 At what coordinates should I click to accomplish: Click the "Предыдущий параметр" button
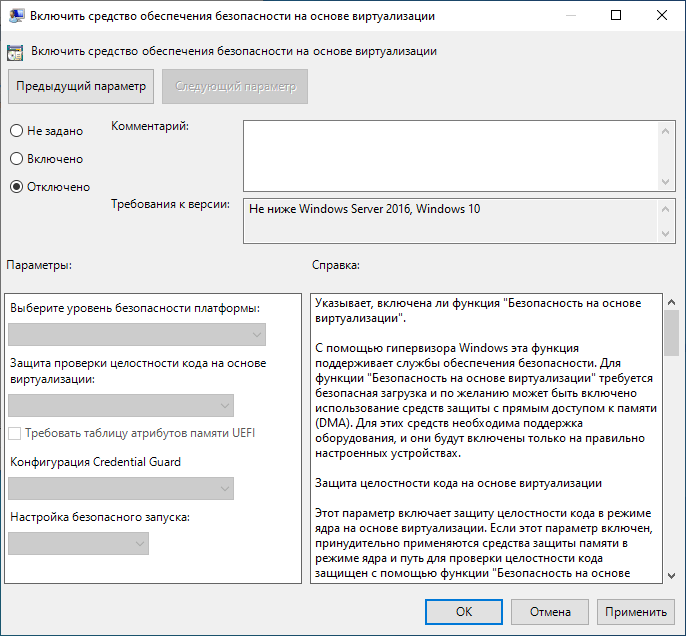tap(81, 86)
